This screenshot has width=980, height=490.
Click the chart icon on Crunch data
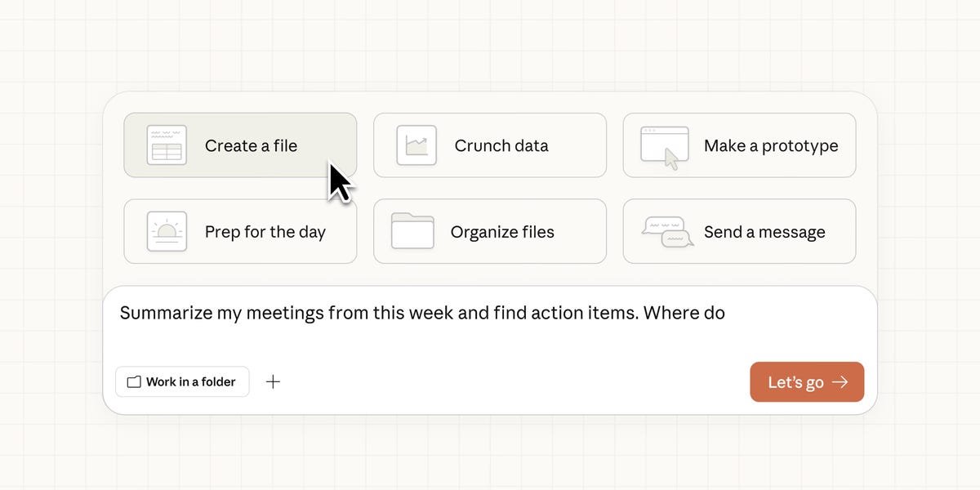click(x=416, y=145)
